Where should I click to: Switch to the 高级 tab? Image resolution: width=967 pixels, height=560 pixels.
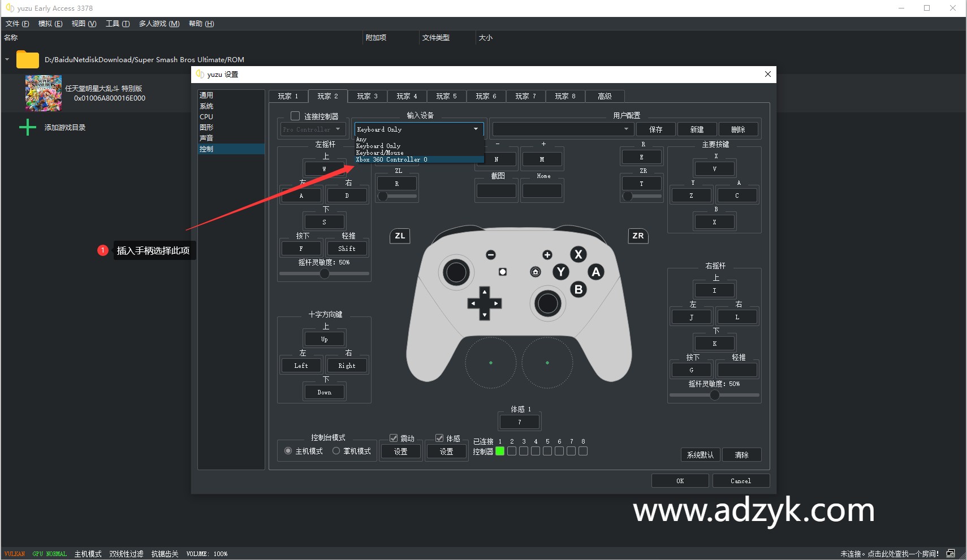605,96
